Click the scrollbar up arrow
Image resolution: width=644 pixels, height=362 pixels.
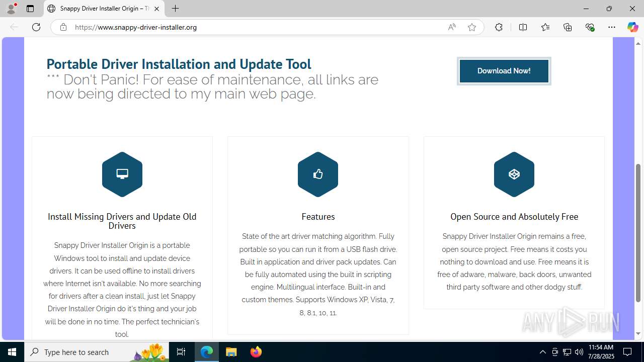[x=638, y=43]
